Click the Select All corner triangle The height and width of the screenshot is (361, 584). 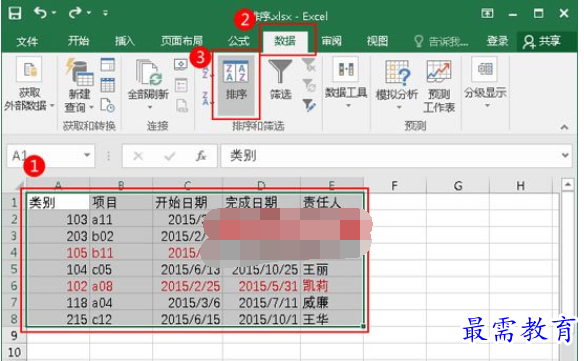[x=19, y=185]
